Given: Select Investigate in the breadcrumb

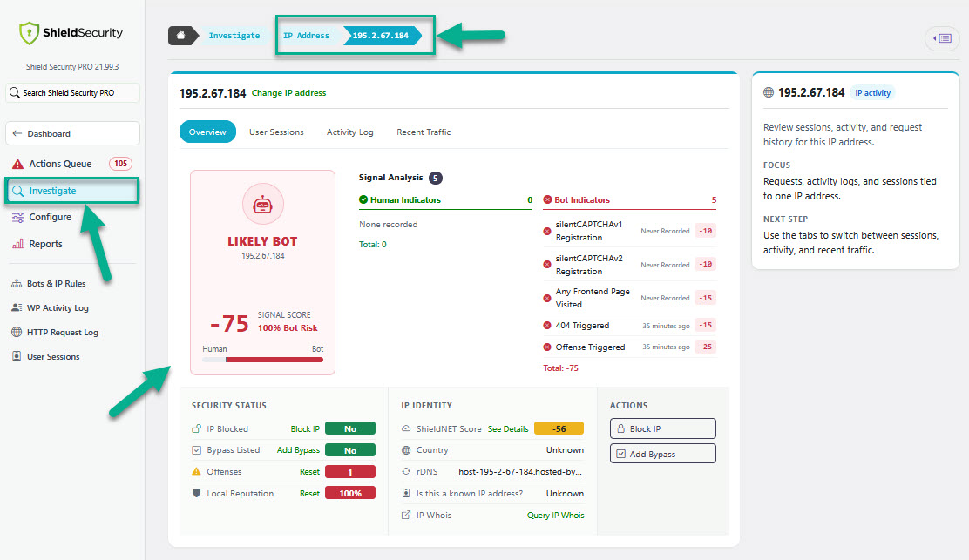Looking at the screenshot, I should (x=234, y=35).
